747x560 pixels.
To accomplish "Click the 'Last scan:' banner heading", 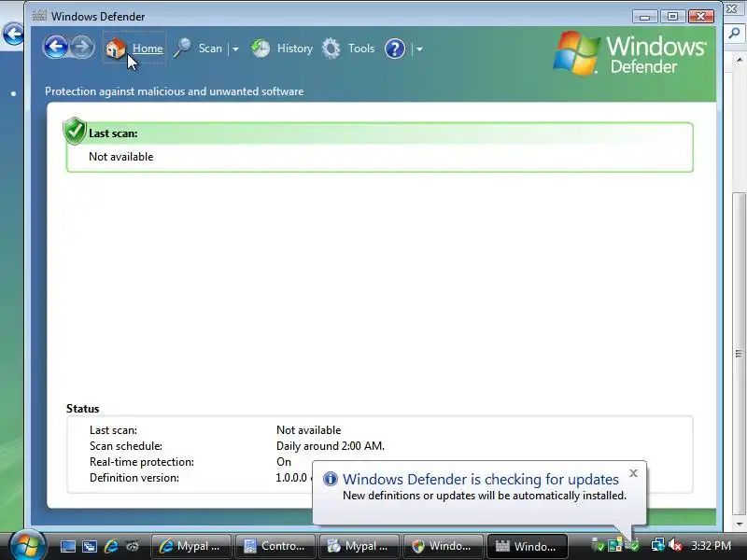I will coord(113,133).
